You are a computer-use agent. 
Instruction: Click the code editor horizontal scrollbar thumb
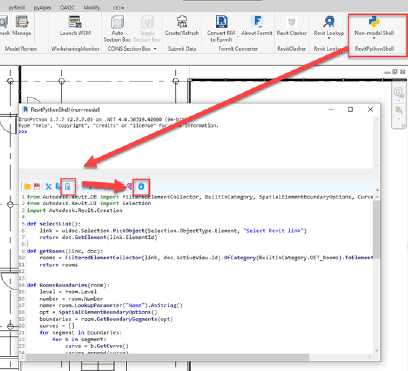168,357
